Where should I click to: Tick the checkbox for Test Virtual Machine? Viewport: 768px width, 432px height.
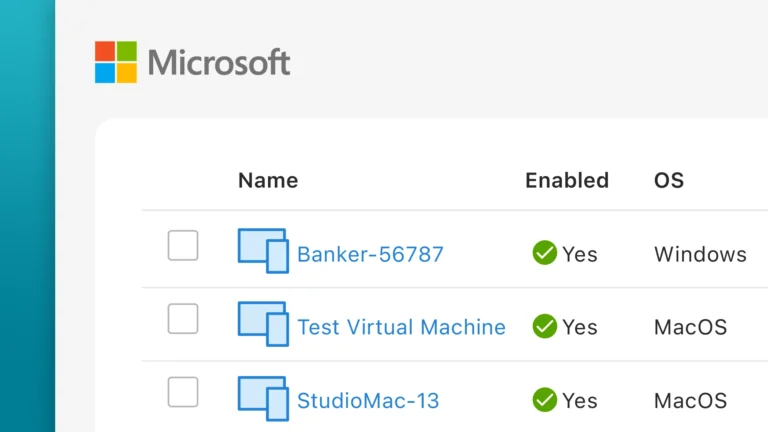[183, 319]
